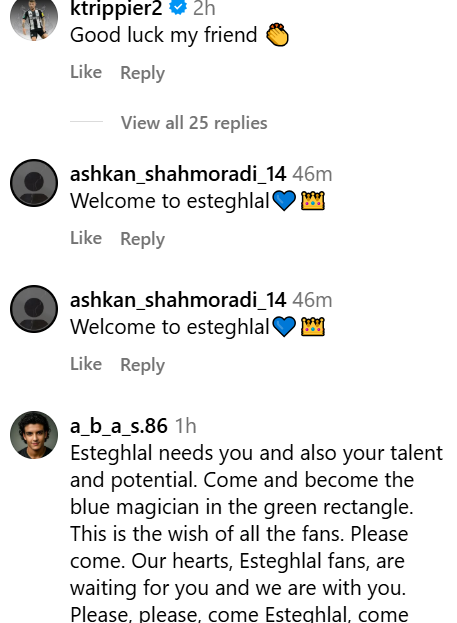Click the clapping hands emoji
Screen dimensions: 457x623
277,35
